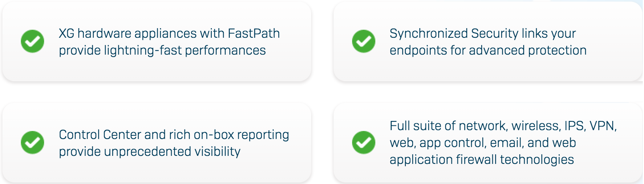
Task: Click the line 'Synchronized Security links your'
Action: tap(483, 33)
